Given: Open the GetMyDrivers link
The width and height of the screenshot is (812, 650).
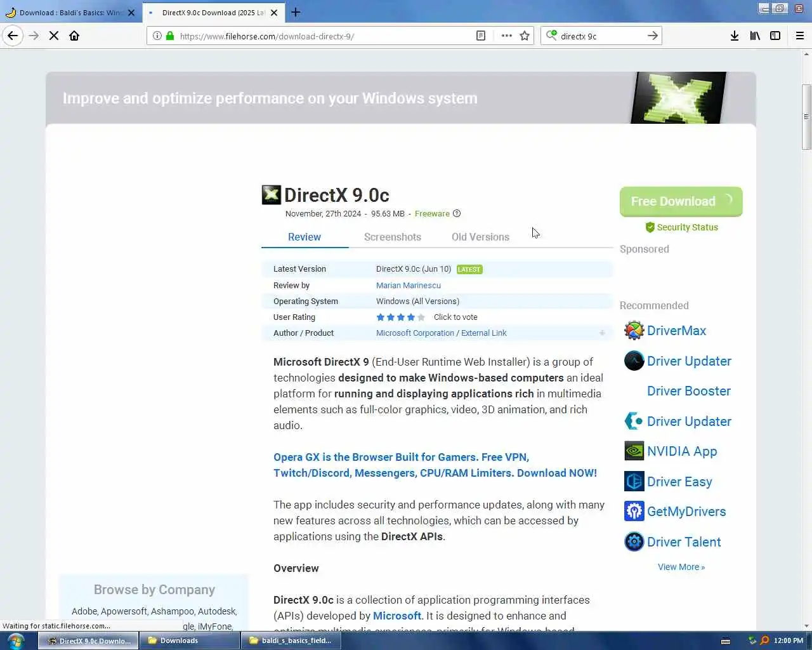Looking at the screenshot, I should click(x=686, y=512).
